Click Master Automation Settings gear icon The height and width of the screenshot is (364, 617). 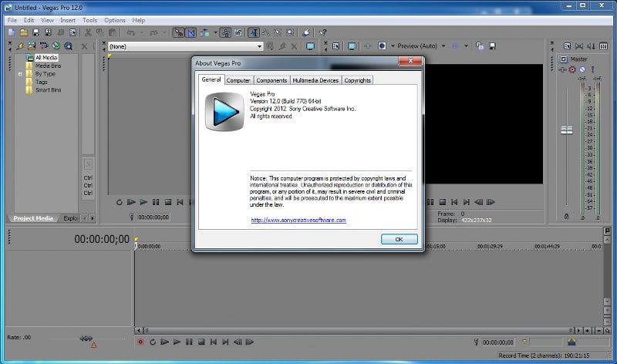[572, 69]
